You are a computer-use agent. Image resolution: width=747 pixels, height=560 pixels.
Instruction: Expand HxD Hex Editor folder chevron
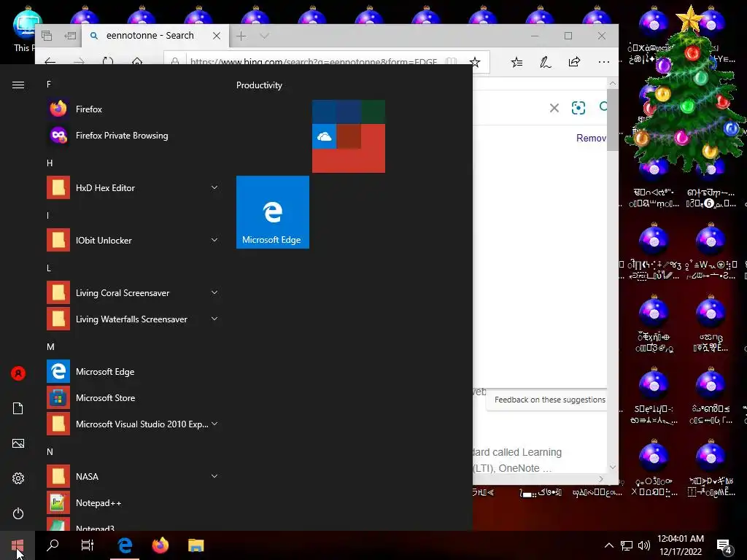[214, 187]
